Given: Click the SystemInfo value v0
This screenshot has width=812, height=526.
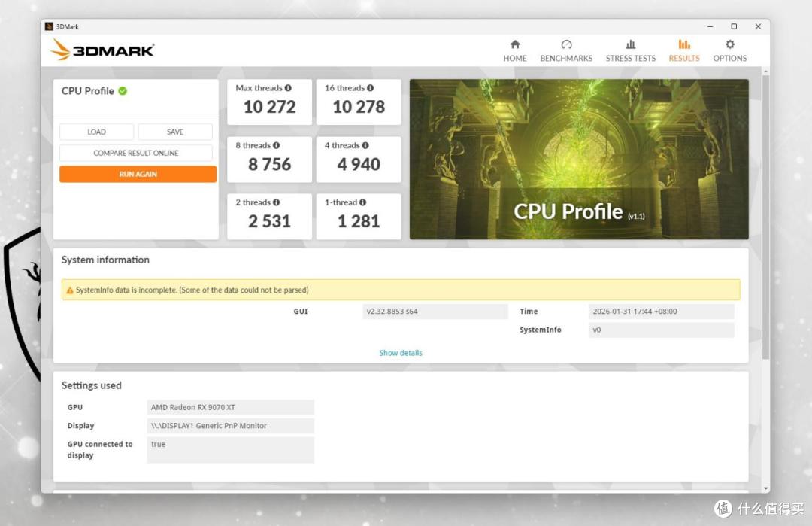Looking at the screenshot, I should (x=662, y=330).
